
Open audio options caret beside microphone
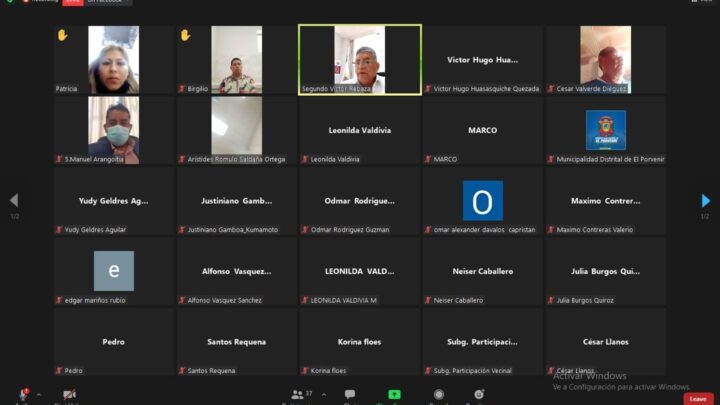39,394
